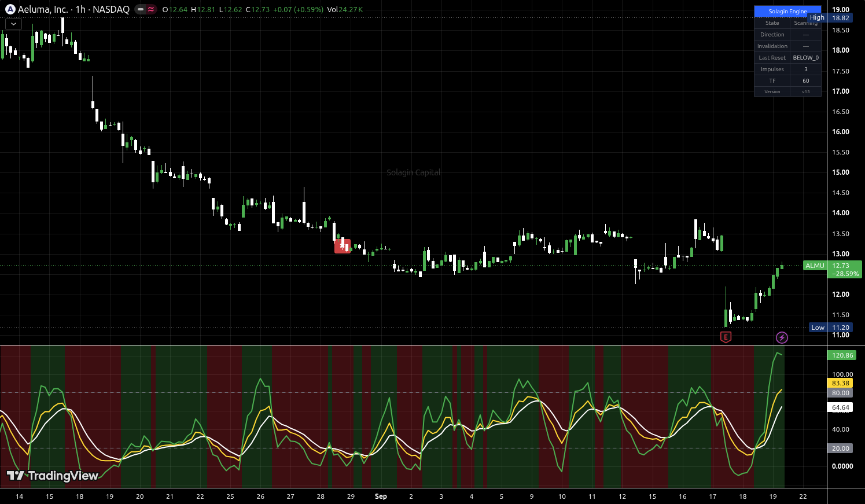Open the red earnings E marker
This screenshot has height=504, width=865.
click(x=726, y=337)
